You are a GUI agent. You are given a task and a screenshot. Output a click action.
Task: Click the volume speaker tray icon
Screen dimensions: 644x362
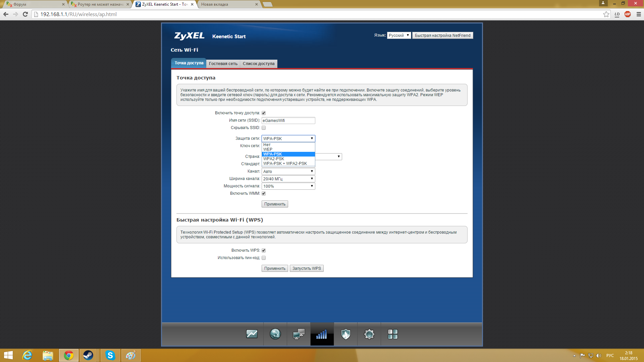[x=599, y=356]
